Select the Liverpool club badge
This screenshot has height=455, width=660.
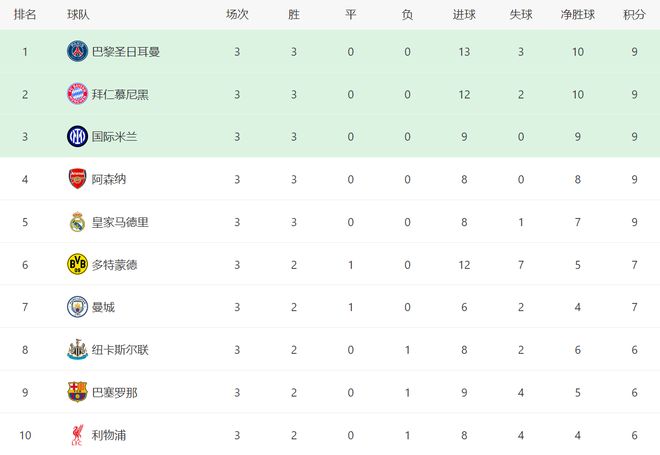coord(77,435)
